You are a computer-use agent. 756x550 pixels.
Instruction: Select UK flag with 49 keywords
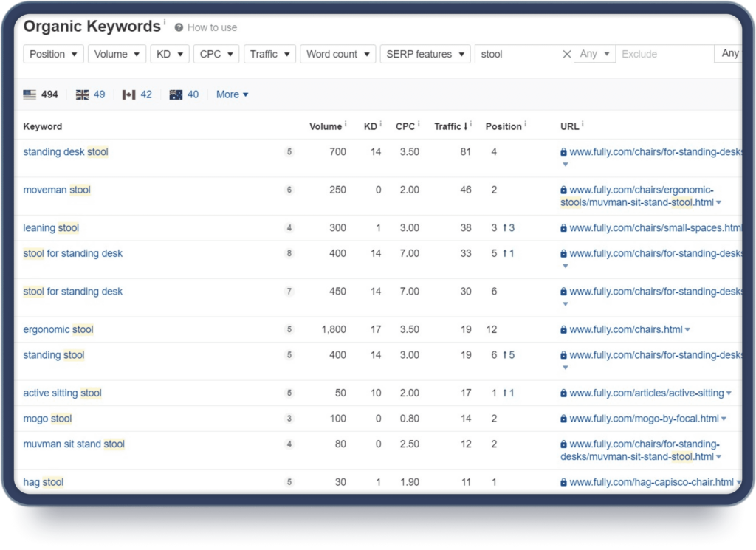coord(91,94)
